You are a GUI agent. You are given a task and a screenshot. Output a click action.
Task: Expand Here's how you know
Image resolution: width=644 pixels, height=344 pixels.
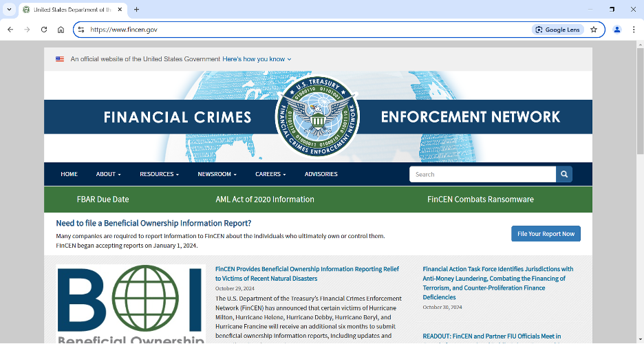257,59
